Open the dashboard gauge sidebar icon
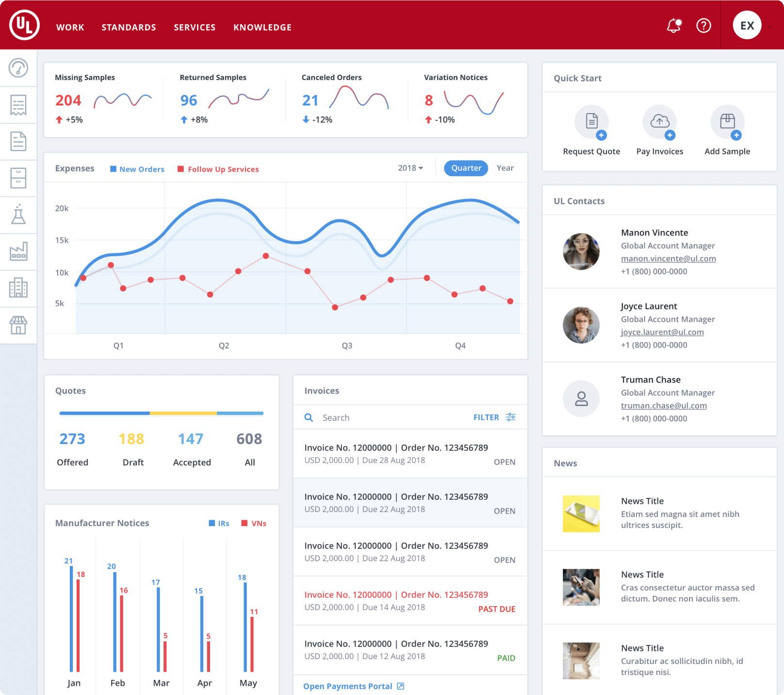 [x=18, y=68]
